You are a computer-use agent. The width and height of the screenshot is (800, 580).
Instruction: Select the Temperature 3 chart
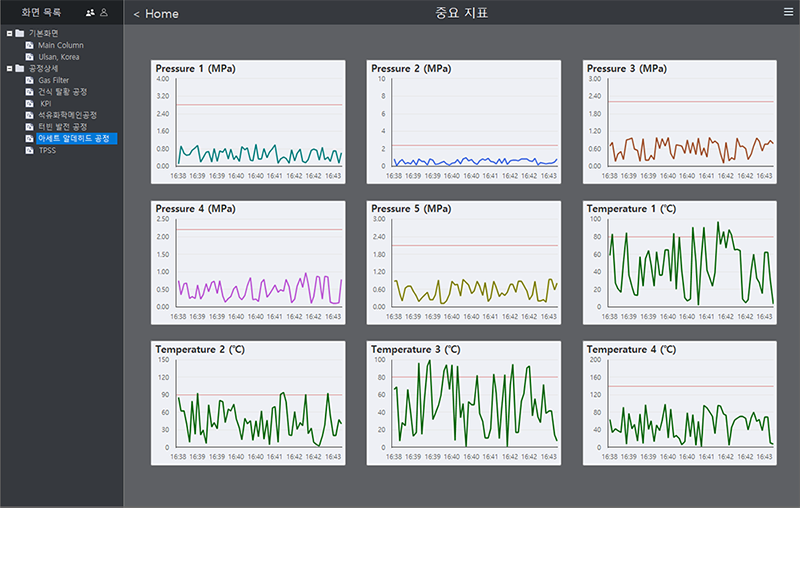[464, 403]
